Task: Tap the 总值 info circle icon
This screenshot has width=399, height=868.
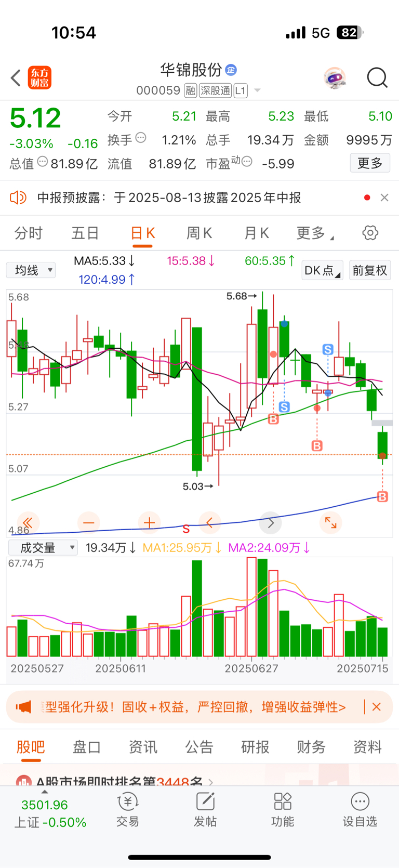Action: (43, 162)
